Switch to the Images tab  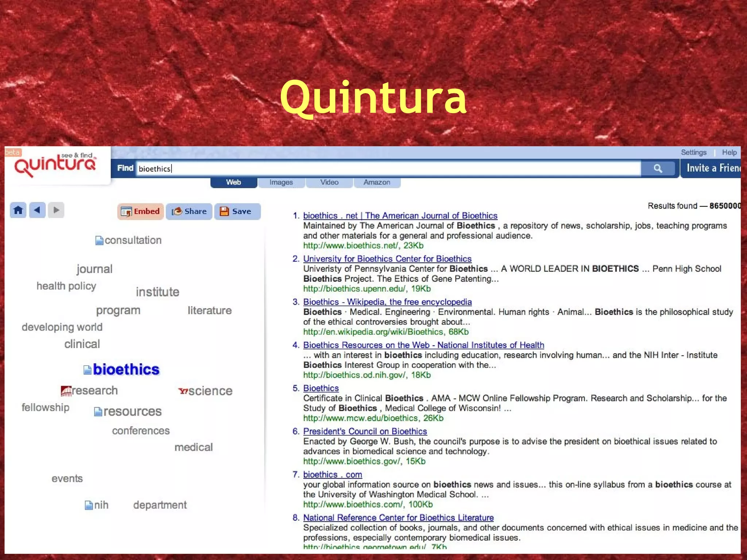point(281,182)
